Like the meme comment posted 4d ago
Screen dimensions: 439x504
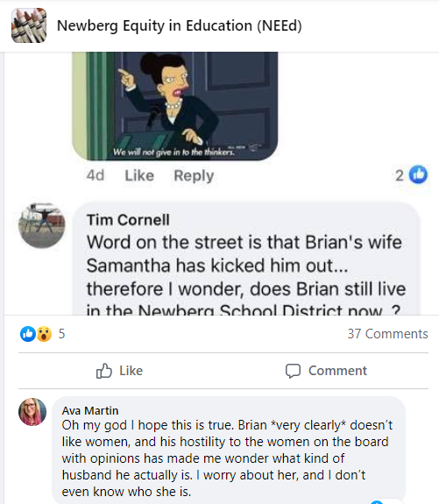pos(139,175)
